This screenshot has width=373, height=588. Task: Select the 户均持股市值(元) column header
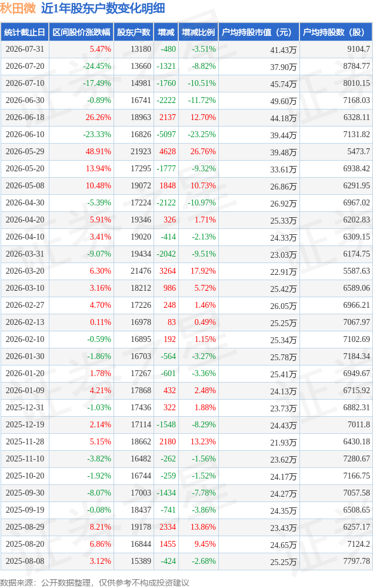point(259,32)
